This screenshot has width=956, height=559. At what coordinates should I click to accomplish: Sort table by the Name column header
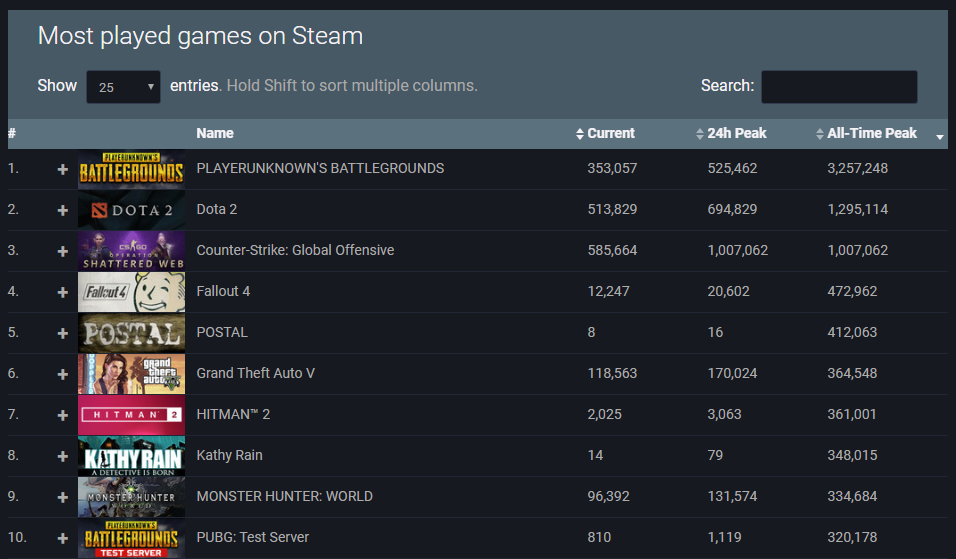pos(214,134)
